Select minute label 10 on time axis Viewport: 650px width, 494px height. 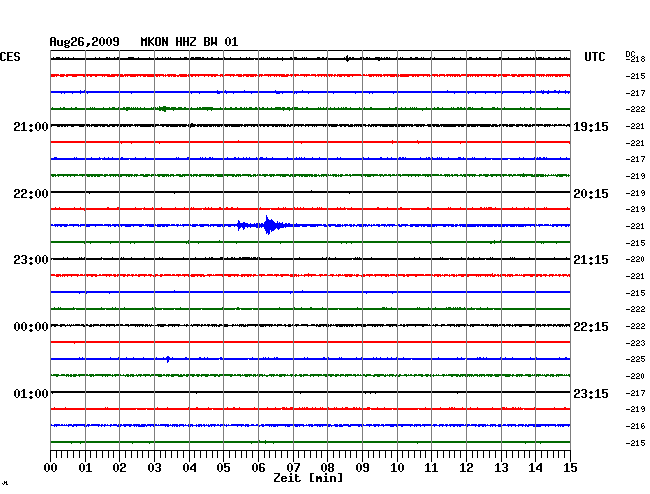[x=397, y=468]
